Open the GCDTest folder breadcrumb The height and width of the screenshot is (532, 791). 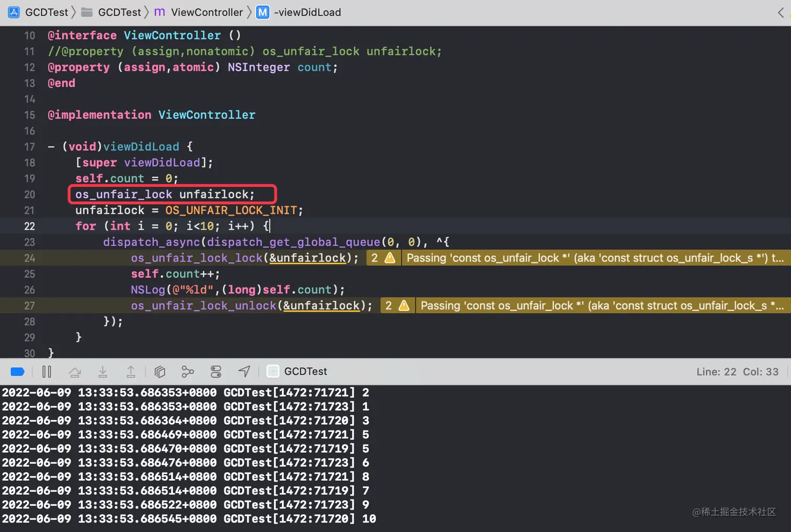coord(111,12)
